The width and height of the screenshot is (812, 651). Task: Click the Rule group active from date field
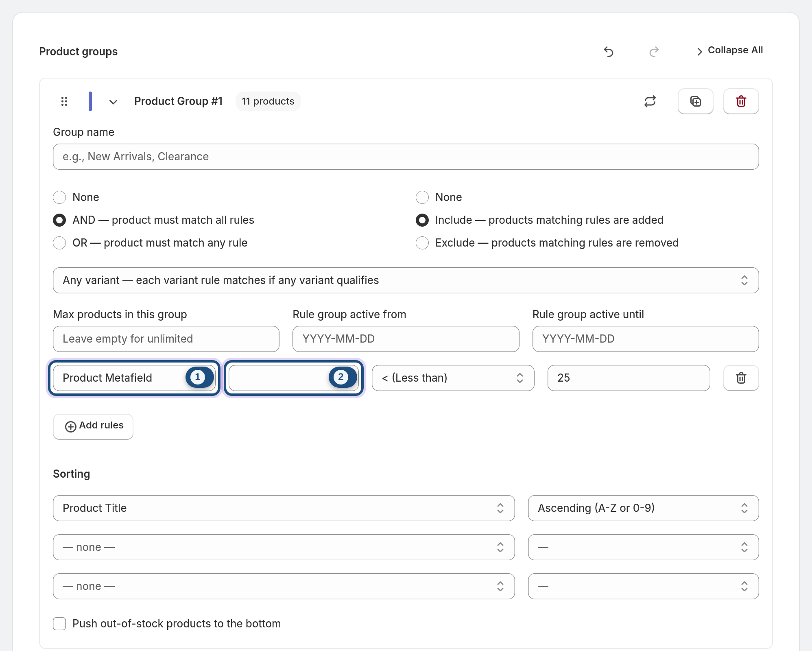pyautogui.click(x=406, y=339)
